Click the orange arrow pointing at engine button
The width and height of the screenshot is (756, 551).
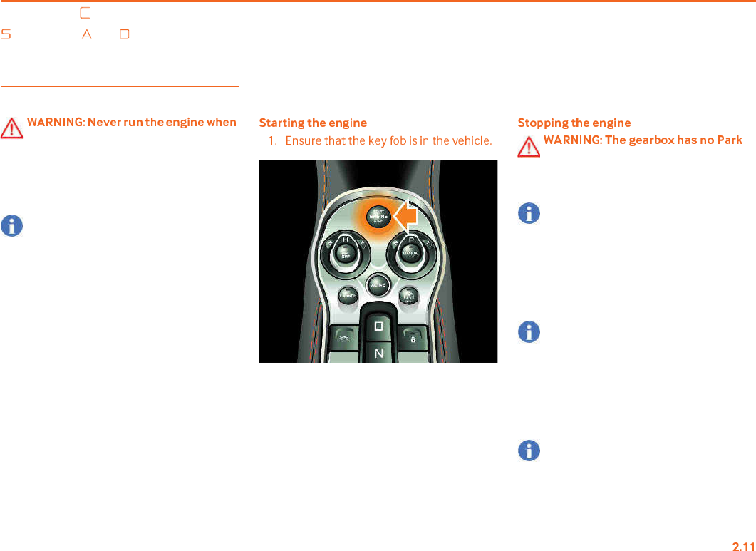405,216
